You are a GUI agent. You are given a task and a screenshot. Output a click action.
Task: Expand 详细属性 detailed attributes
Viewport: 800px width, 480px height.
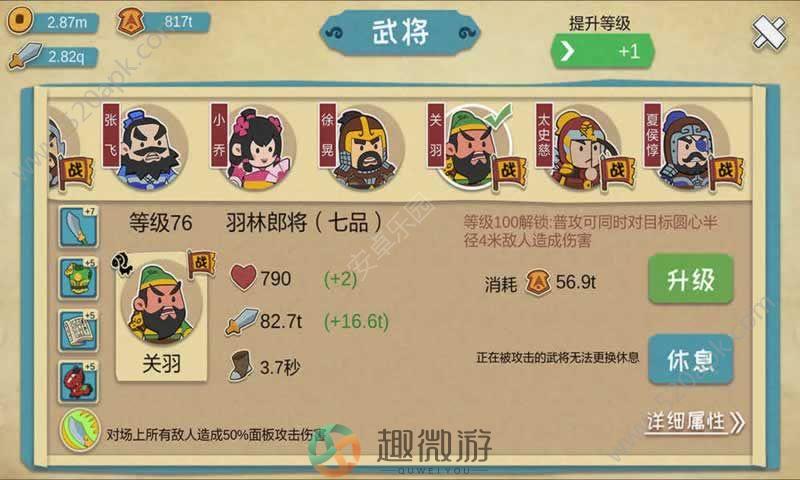click(695, 422)
